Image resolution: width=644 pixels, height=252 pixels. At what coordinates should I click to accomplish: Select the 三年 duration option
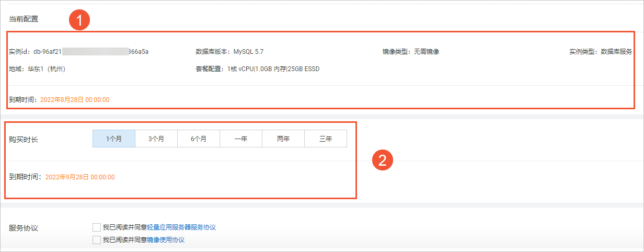point(326,139)
